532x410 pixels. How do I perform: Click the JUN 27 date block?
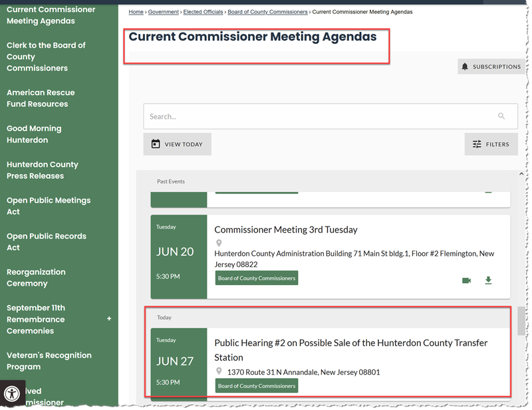coord(179,365)
